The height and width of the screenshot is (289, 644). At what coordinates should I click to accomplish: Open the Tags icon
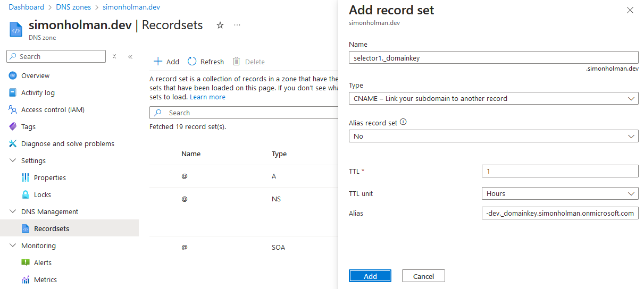pyautogui.click(x=13, y=126)
